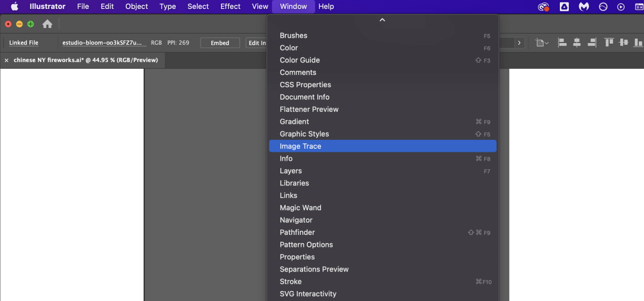Click the Embed button
The image size is (644, 301).
(220, 43)
